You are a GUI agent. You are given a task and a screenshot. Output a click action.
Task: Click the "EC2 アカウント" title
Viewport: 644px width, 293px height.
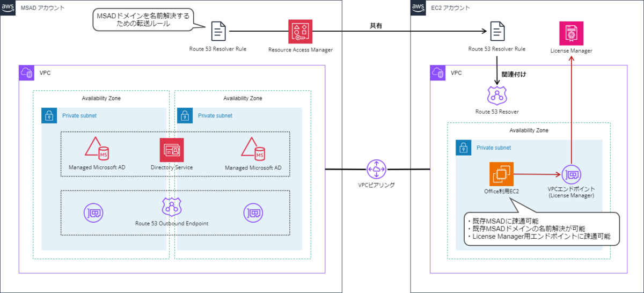450,8
